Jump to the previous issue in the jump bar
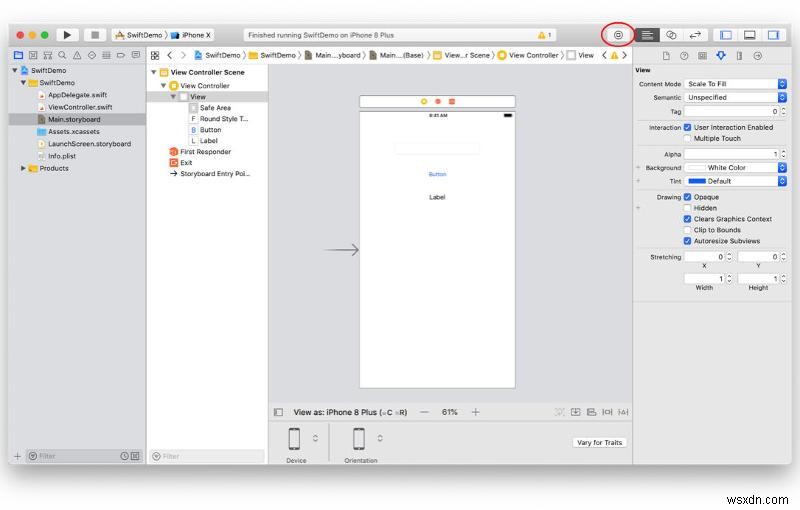This screenshot has height=510, width=800. 605,55
